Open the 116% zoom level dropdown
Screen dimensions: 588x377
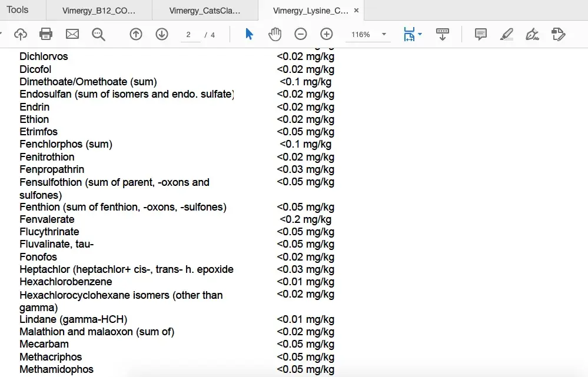pyautogui.click(x=384, y=35)
